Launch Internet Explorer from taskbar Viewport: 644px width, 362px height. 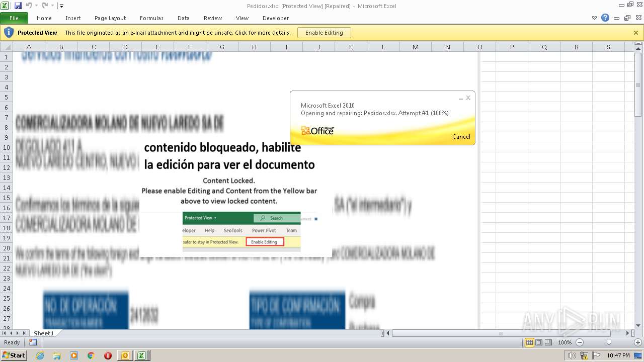[x=40, y=355]
